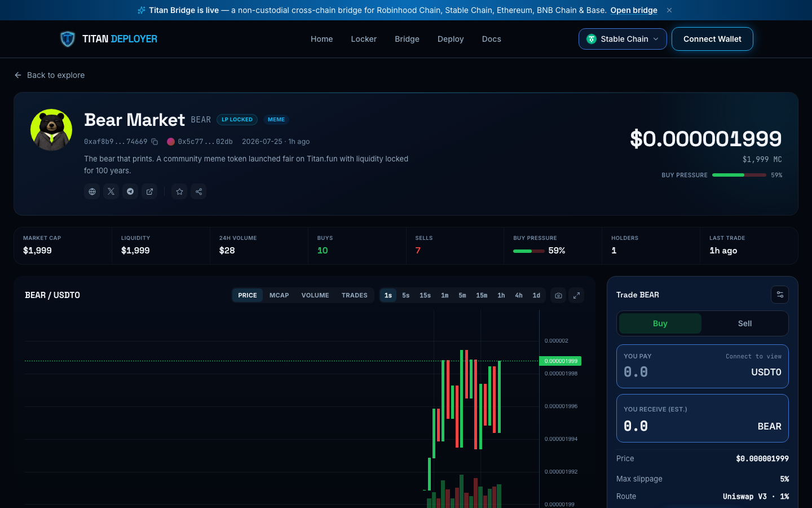Image resolution: width=812 pixels, height=508 pixels.
Task: Take a chart screenshot with camera icon
Action: [x=558, y=295]
